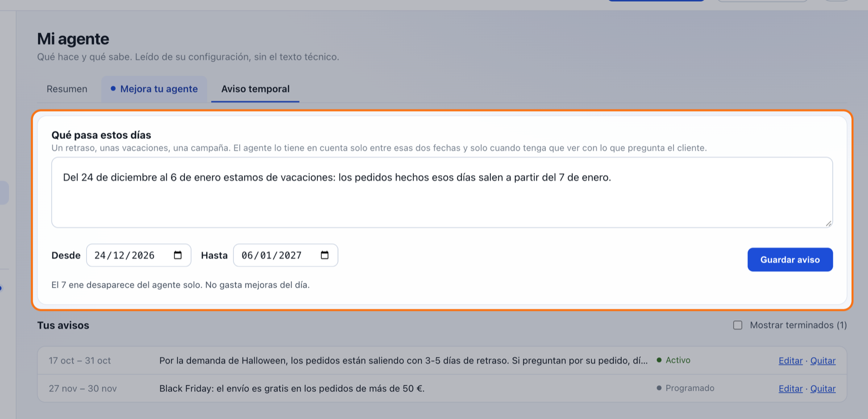This screenshot has width=868, height=419.
Task: Switch to the Resumen tab
Action: coord(67,89)
